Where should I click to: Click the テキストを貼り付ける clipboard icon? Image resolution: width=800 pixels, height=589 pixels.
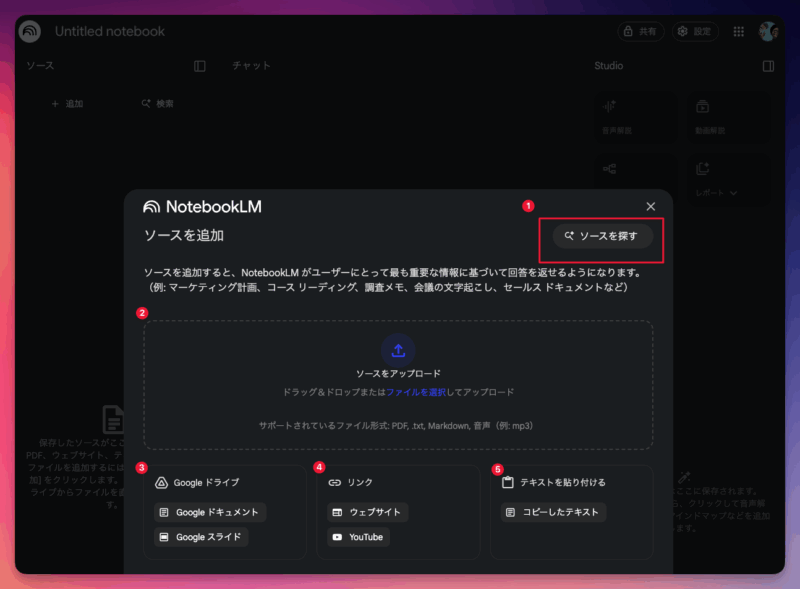tap(508, 482)
